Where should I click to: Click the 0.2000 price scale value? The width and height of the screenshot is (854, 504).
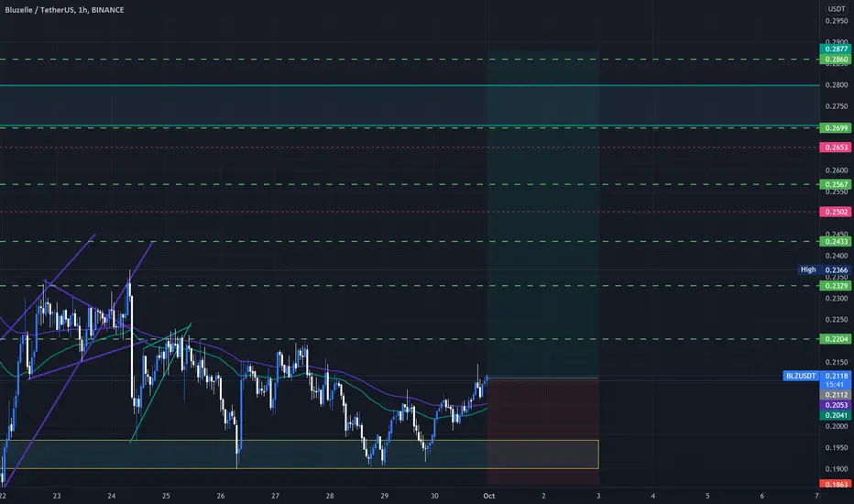(x=837, y=426)
